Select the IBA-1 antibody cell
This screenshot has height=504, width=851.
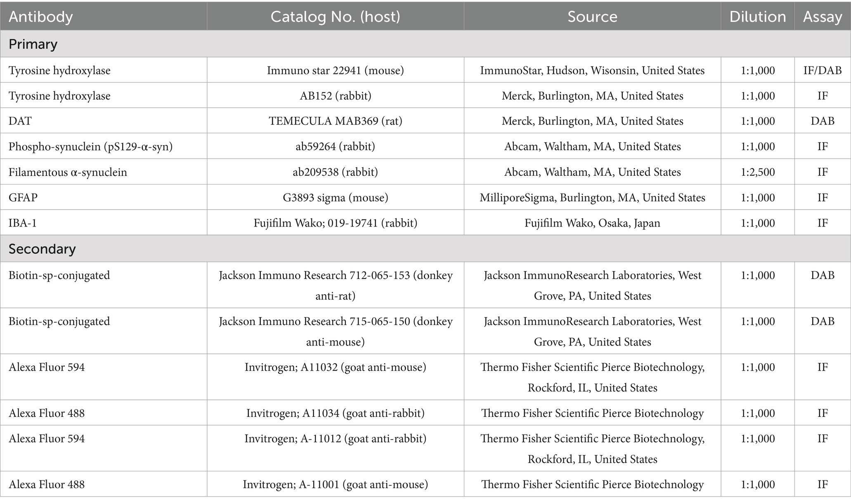(23, 223)
